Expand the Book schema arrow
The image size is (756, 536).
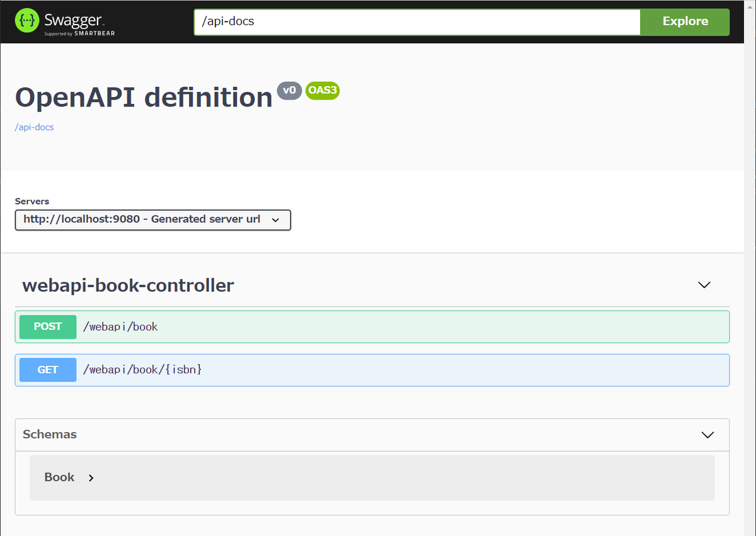click(91, 478)
